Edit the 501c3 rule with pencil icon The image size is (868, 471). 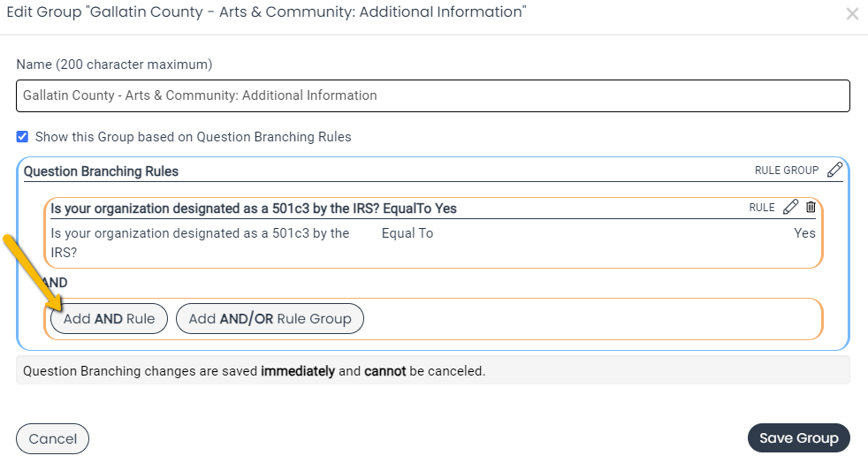click(790, 207)
